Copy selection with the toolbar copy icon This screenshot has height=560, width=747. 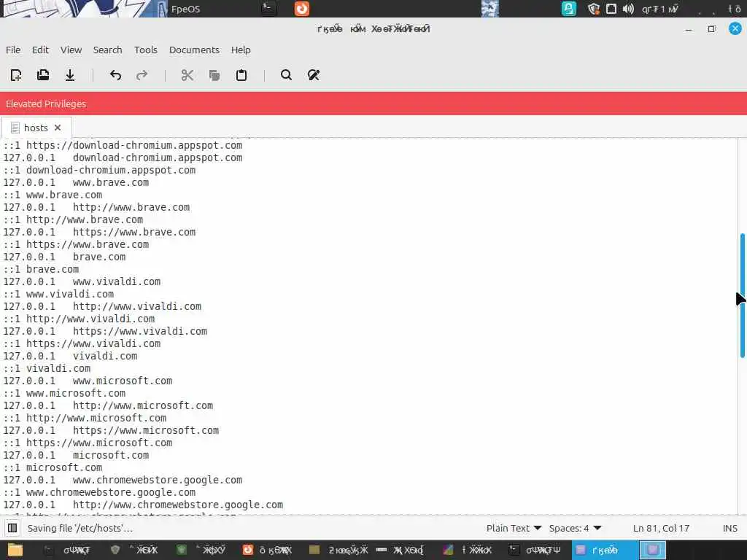pos(214,75)
